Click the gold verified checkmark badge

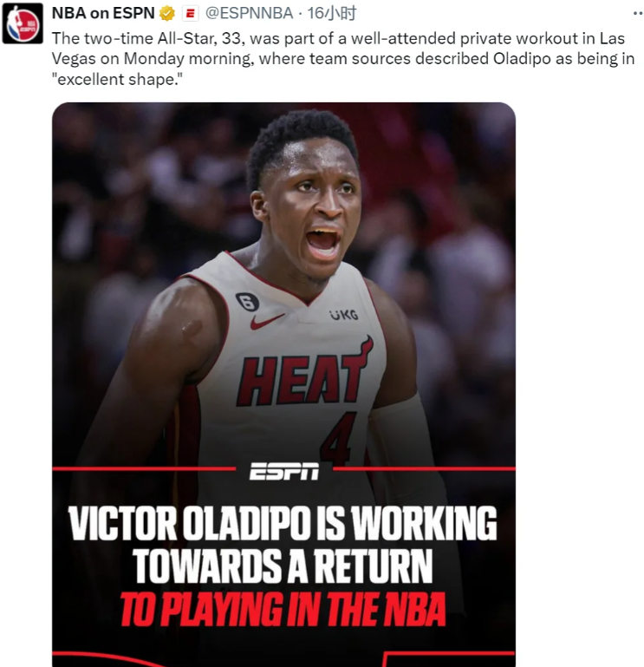(x=167, y=14)
